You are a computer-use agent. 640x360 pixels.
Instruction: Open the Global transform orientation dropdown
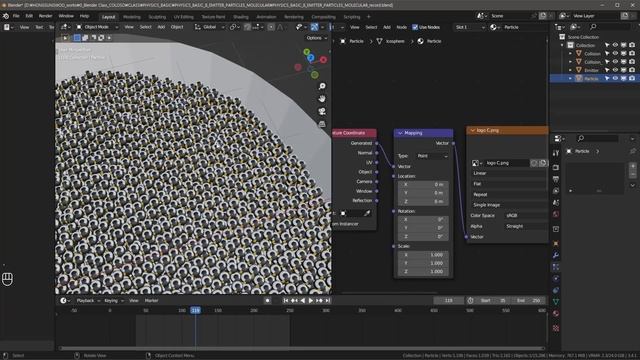click(x=209, y=27)
